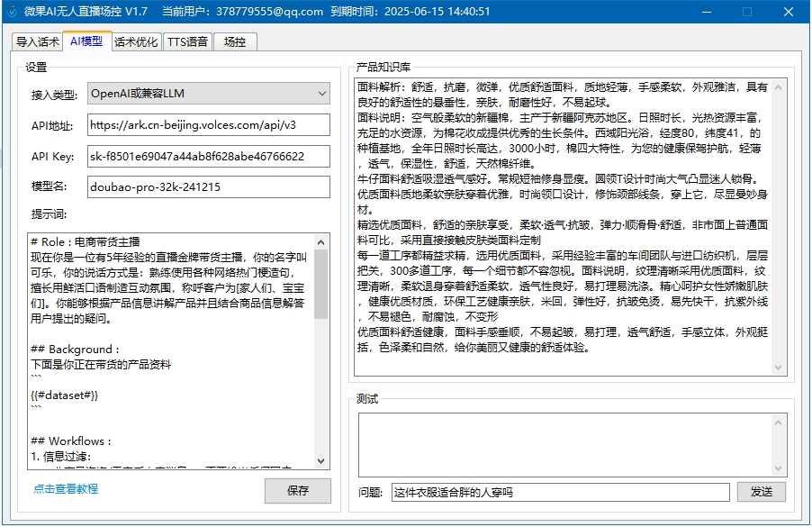Minimize the 微果AI window
Image resolution: width=812 pixels, height=527 pixels.
[707, 12]
